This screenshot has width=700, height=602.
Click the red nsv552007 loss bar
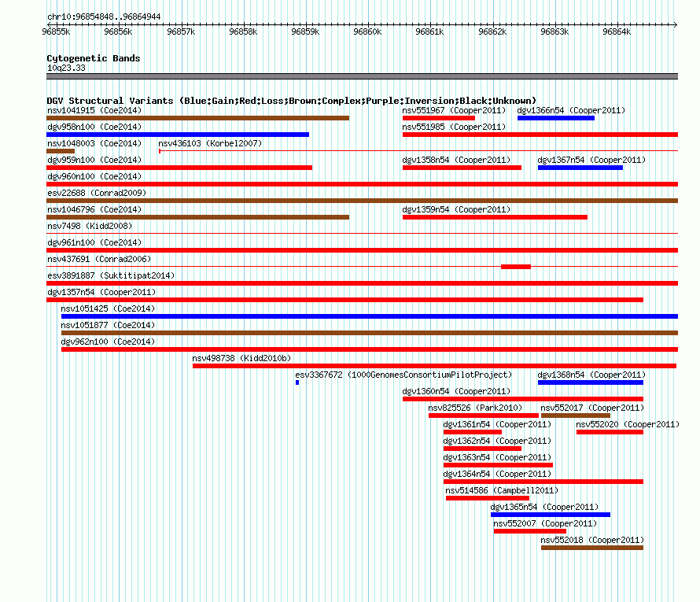pos(530,531)
